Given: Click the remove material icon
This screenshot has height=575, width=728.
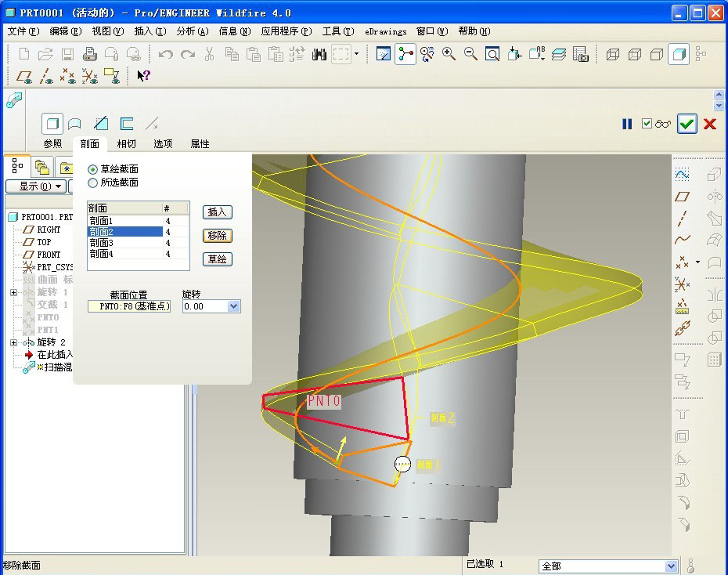Looking at the screenshot, I should [x=101, y=124].
